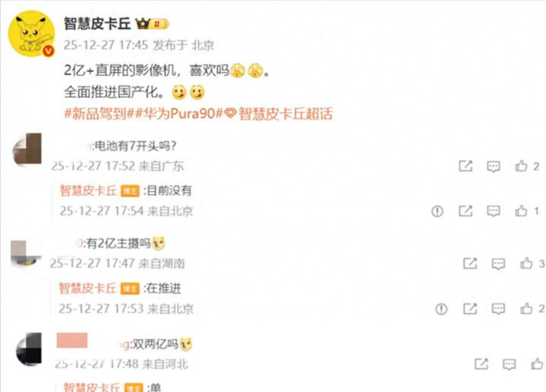The width and height of the screenshot is (546, 392).
Task: Share the comment about 电池有7开头吗
Action: [466, 166]
